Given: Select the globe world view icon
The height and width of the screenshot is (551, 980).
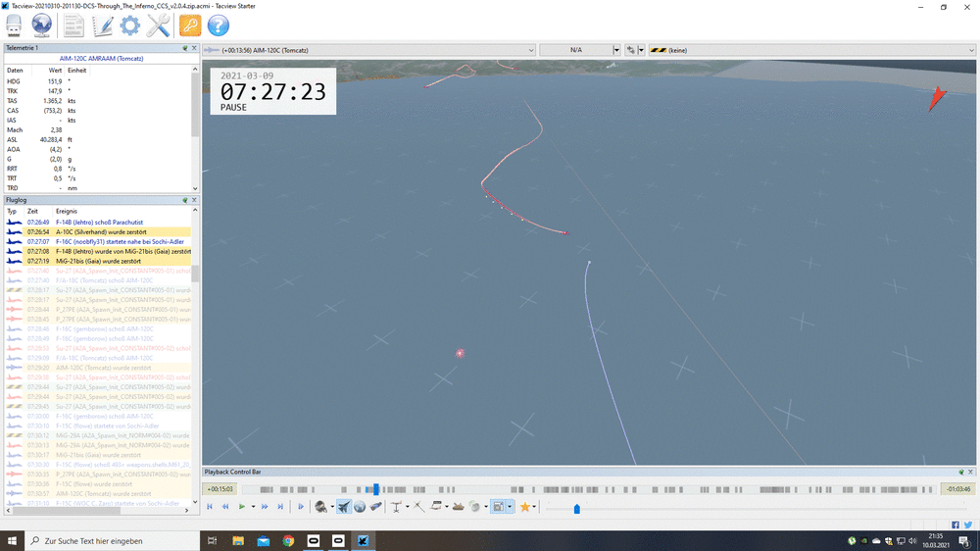Looking at the screenshot, I should [360, 507].
